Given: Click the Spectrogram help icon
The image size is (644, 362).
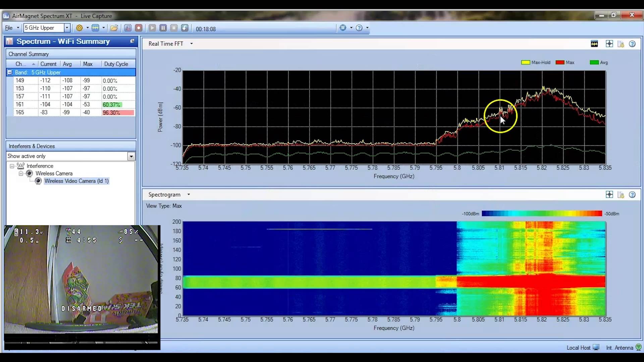Looking at the screenshot, I should point(632,195).
